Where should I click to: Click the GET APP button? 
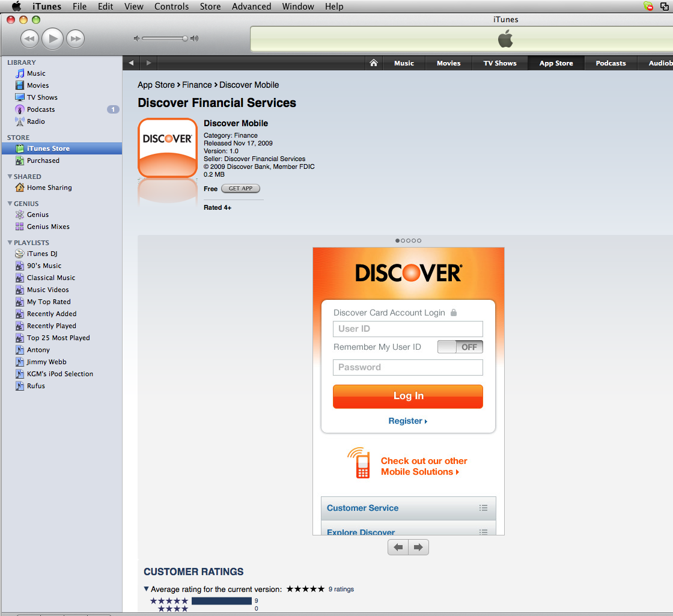coord(241,189)
